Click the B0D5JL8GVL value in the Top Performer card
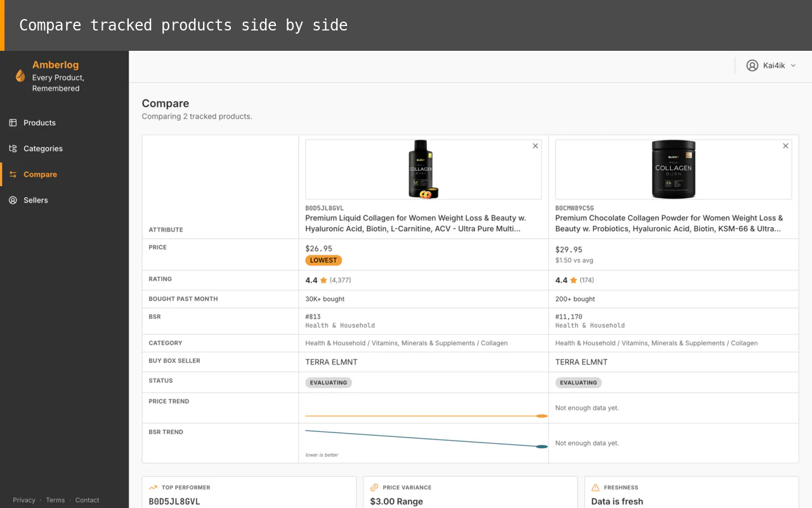Screen dimensions: 812x508 (x=174, y=502)
